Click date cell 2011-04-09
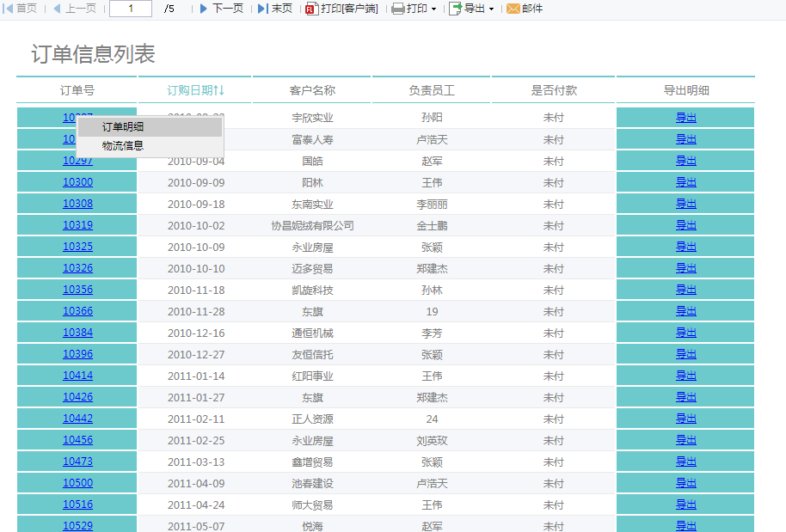Image resolution: width=786 pixels, height=532 pixels. 196,484
